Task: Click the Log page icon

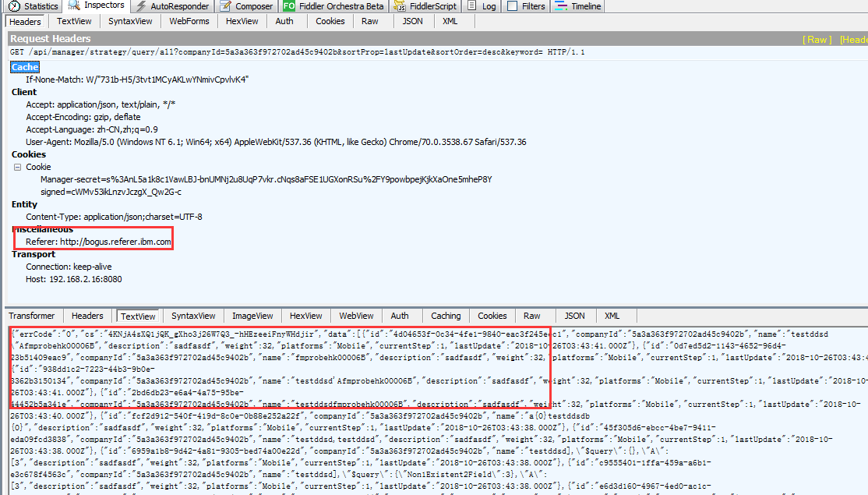Action: click(x=471, y=6)
